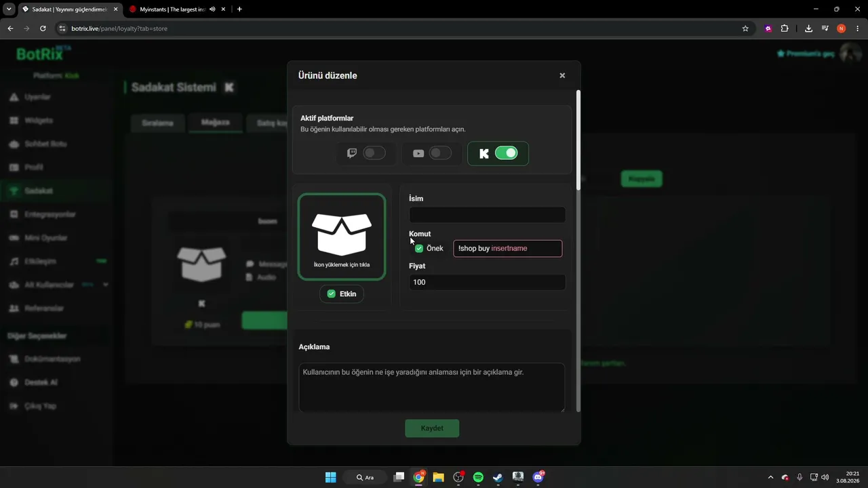Click into the Açıklama description box
The height and width of the screenshot is (488, 868).
[431, 387]
